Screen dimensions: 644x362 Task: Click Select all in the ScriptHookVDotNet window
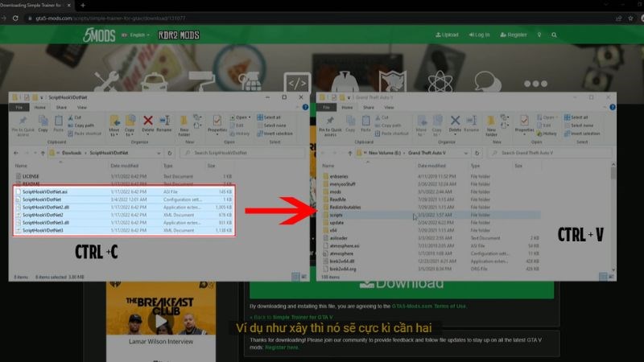tap(269, 117)
